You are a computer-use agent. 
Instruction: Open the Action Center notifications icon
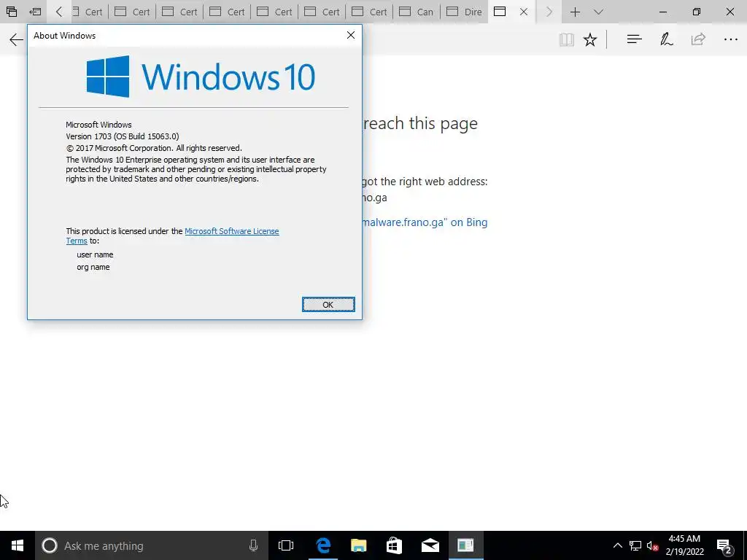tap(724, 545)
